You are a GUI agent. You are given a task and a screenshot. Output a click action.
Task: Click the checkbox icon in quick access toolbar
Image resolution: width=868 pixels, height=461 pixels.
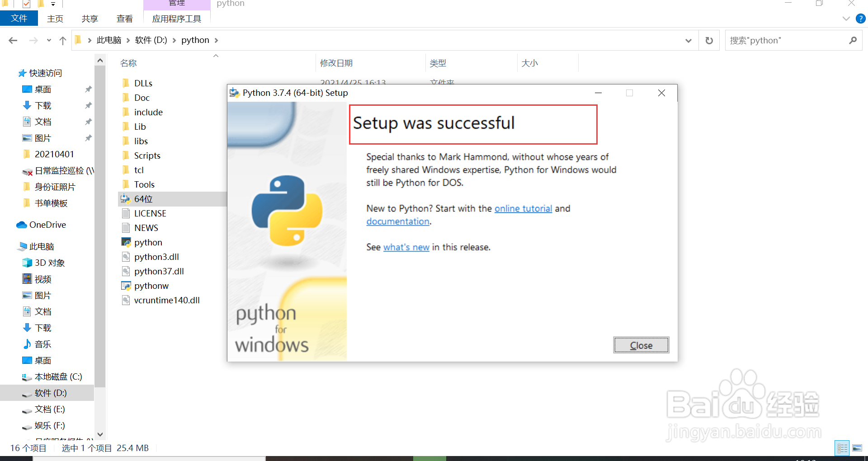click(26, 4)
